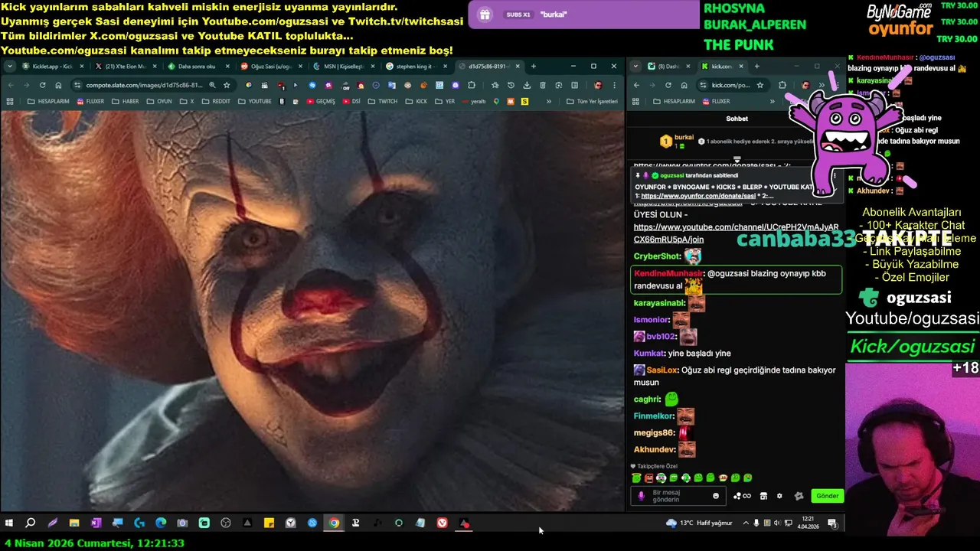Open Windows Start menu

[9, 523]
